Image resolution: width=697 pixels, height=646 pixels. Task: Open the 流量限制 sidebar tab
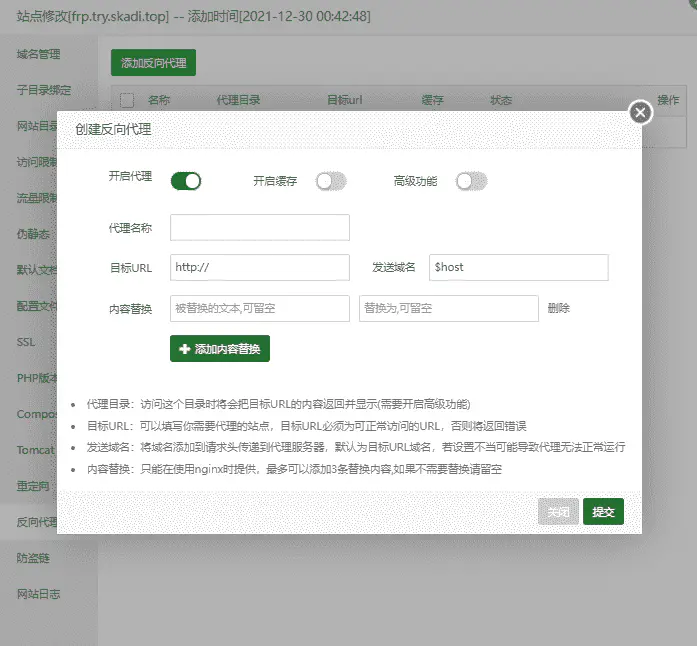point(36,198)
